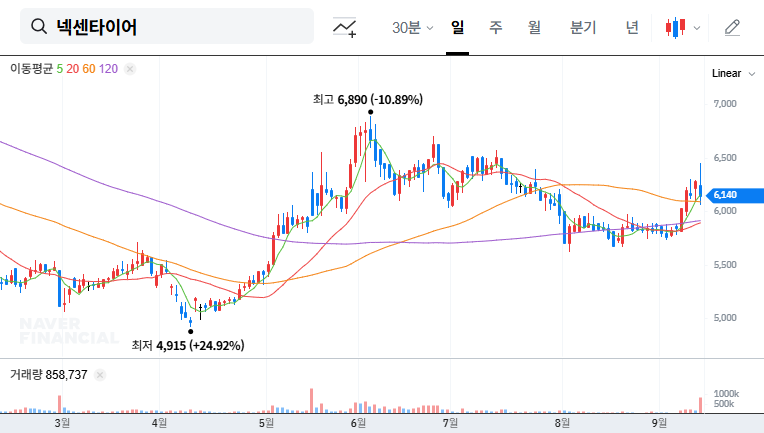Click the search magnifier icon
The width and height of the screenshot is (764, 433).
click(39, 26)
